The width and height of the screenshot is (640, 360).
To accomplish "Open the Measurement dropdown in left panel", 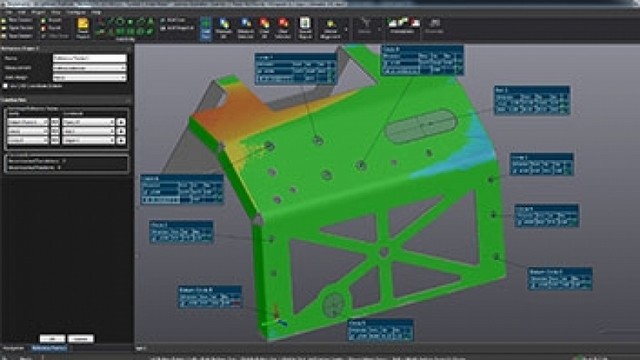I will point(89,68).
